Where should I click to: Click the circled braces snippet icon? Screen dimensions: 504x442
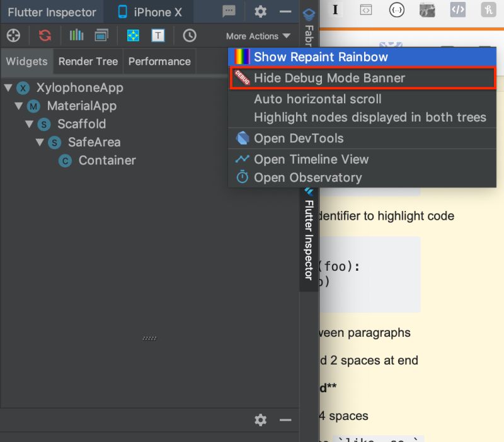click(397, 10)
